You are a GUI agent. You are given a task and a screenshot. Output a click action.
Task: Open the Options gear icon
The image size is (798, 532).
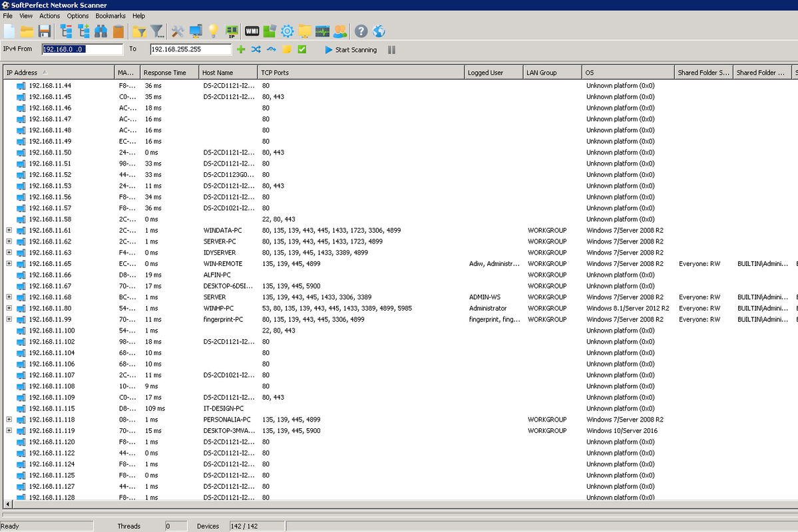(x=287, y=31)
